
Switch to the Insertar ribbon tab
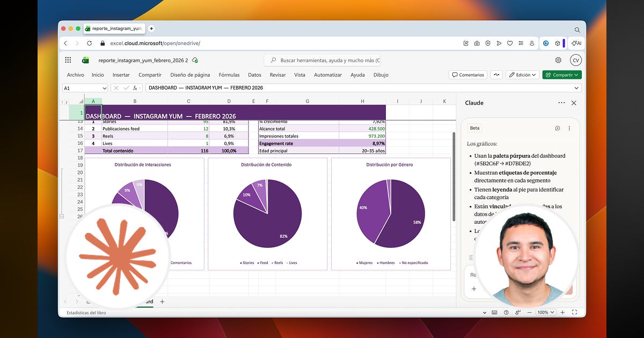(x=121, y=75)
